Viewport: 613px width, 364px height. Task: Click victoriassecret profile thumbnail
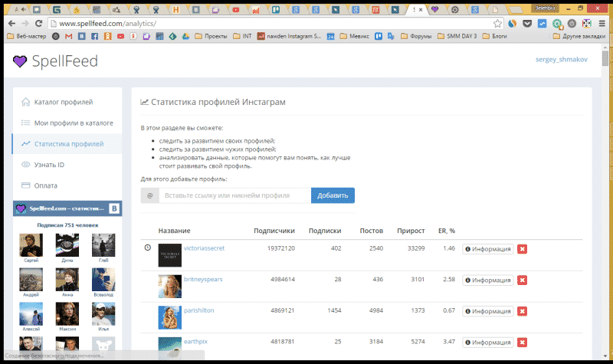click(169, 255)
